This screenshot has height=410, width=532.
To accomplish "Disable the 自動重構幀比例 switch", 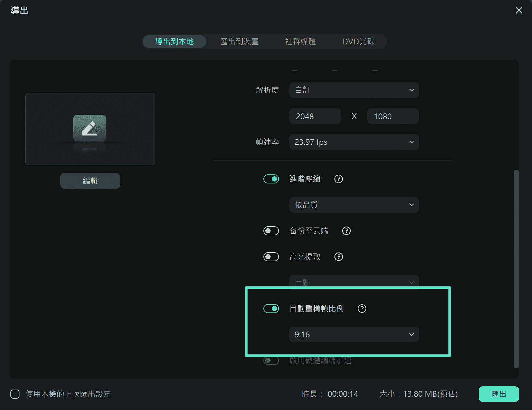I will pos(271,309).
